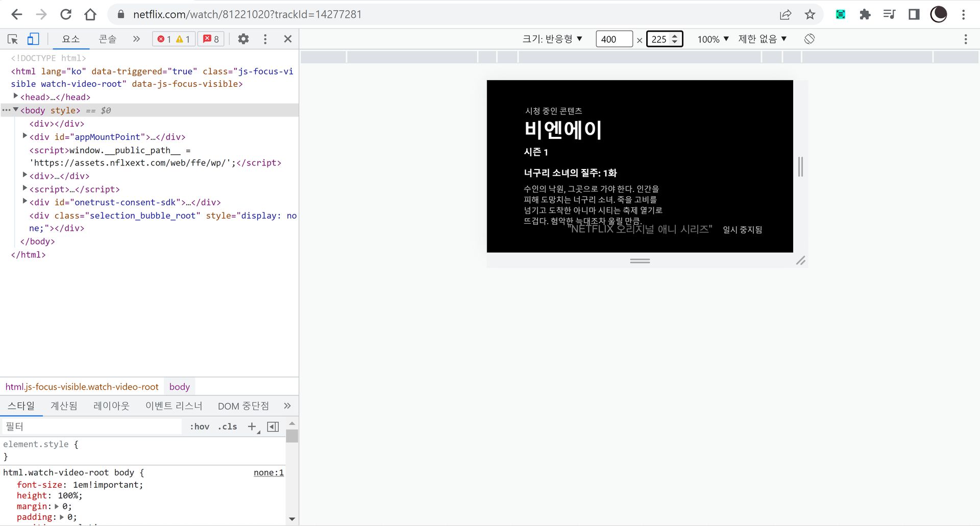Open the 크기: 반응형 dropdown
The width and height of the screenshot is (980, 526).
pyautogui.click(x=552, y=39)
